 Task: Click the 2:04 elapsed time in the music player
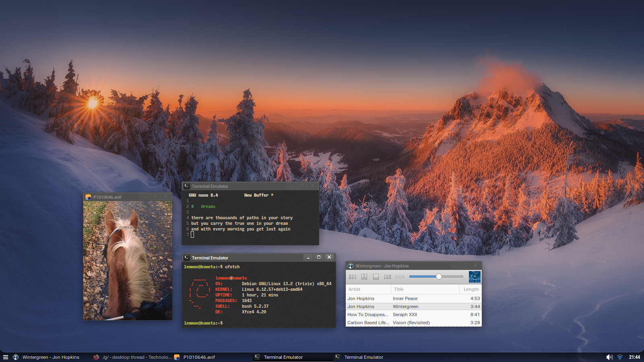point(400,277)
